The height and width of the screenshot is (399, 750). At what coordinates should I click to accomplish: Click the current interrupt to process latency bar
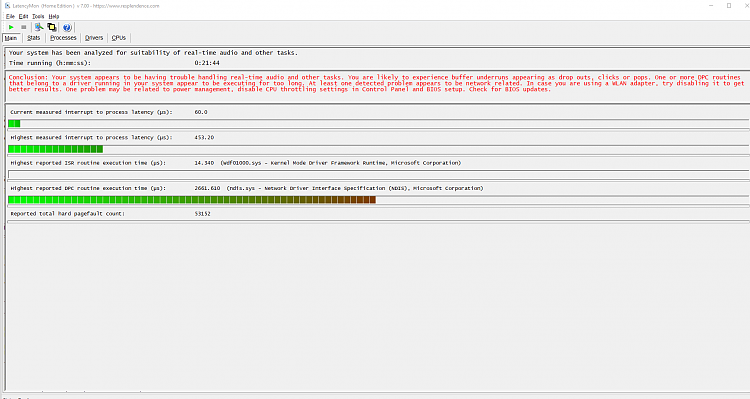pyautogui.click(x=378, y=124)
